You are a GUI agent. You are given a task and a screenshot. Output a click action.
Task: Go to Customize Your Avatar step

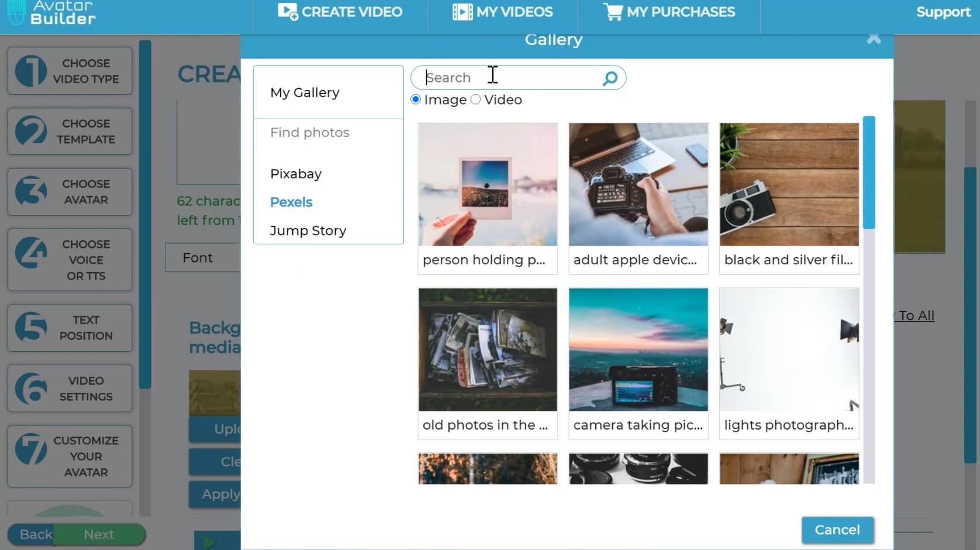pyautogui.click(x=70, y=456)
